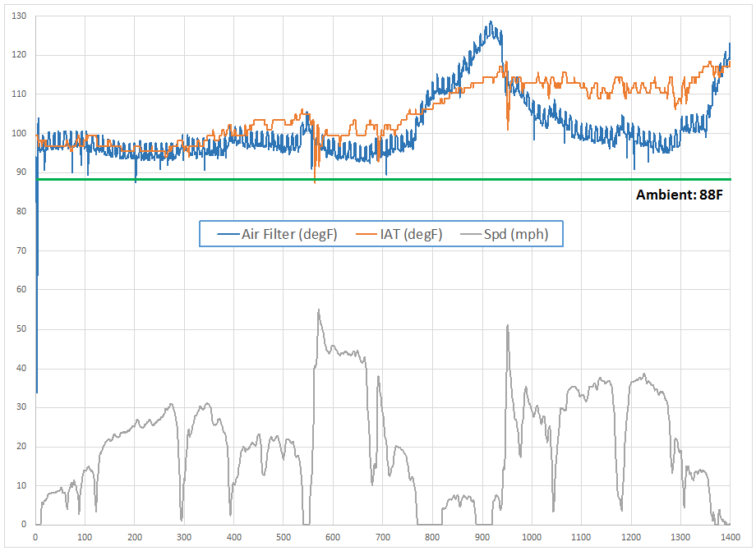The image size is (756, 551).
Task: Click the x-axis label 1000
Action: (x=531, y=536)
